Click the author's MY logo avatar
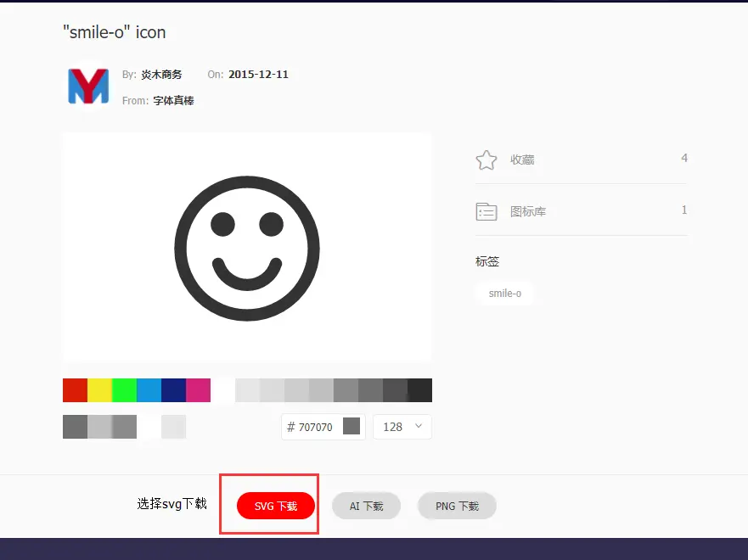 point(87,86)
